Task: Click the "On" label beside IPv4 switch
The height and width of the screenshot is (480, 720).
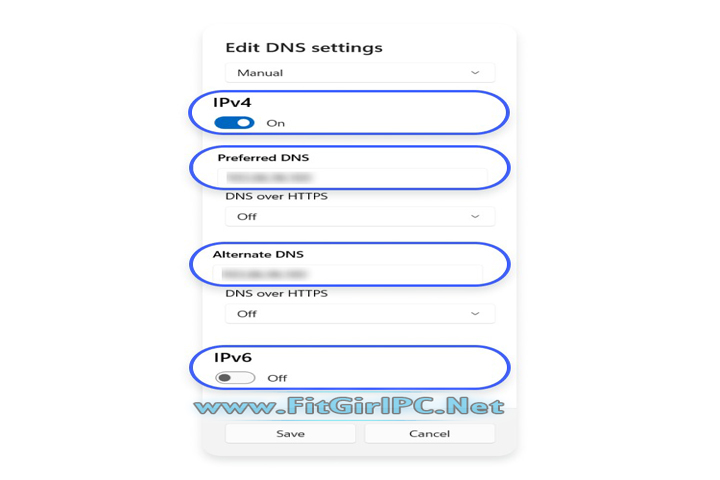Action: click(276, 123)
